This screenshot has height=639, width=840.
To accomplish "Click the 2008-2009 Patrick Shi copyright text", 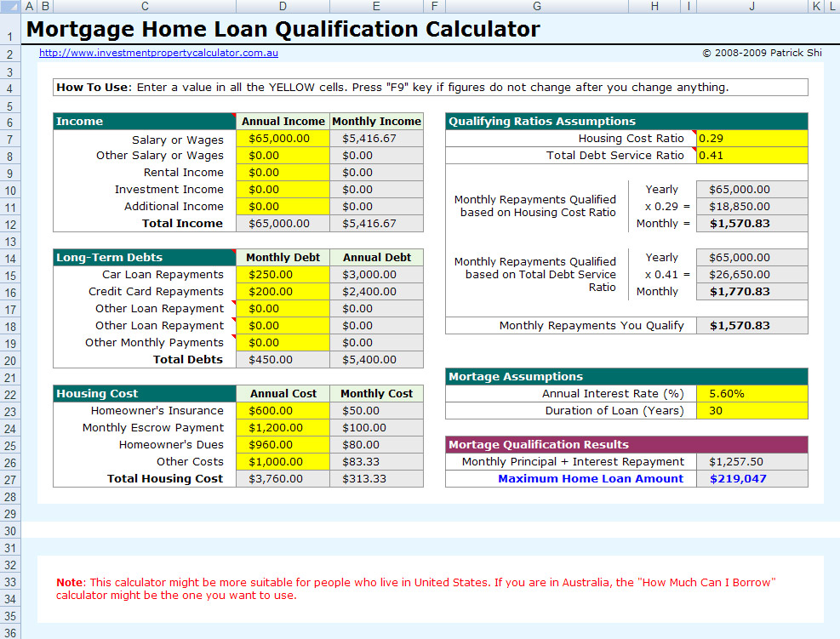I will tap(762, 53).
